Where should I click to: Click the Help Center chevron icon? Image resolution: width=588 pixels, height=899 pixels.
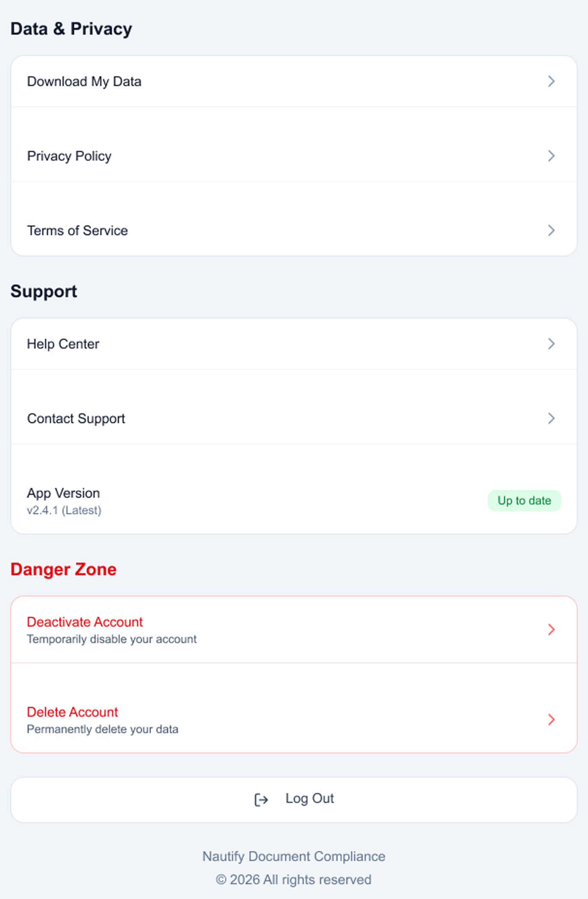point(551,344)
